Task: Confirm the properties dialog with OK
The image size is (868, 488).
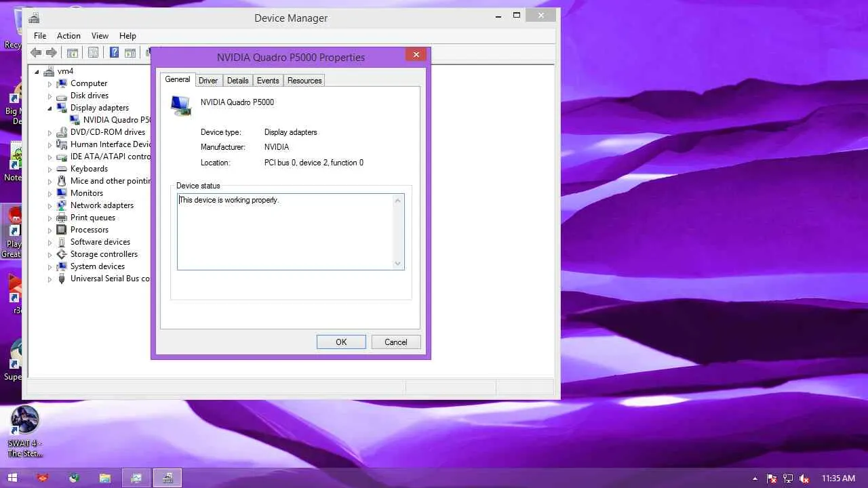Action: point(341,342)
